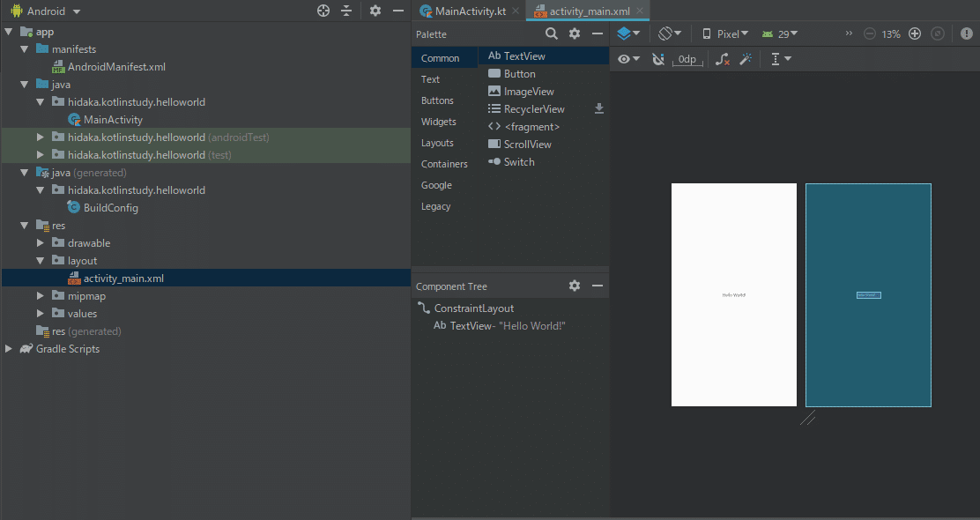Image resolution: width=980 pixels, height=520 pixels.
Task: Select RecyclerView in palette
Action: click(534, 108)
